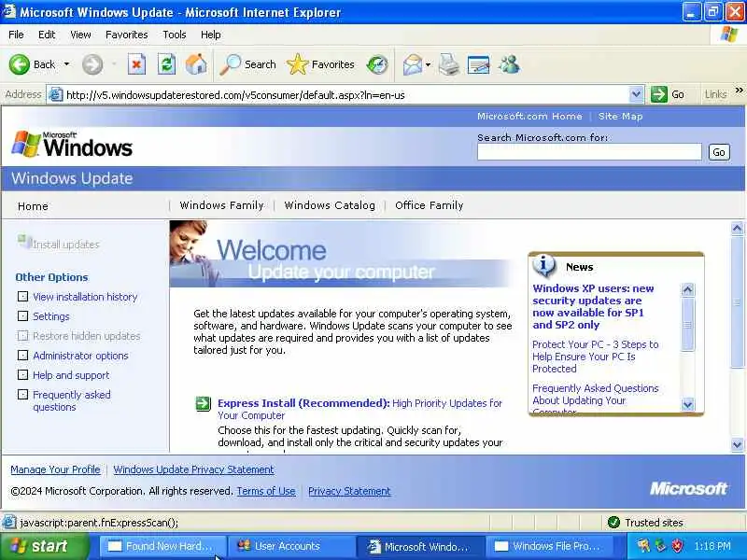The height and width of the screenshot is (560, 747).
Task: Click the Edit page toolbar icon
Action: click(x=479, y=64)
